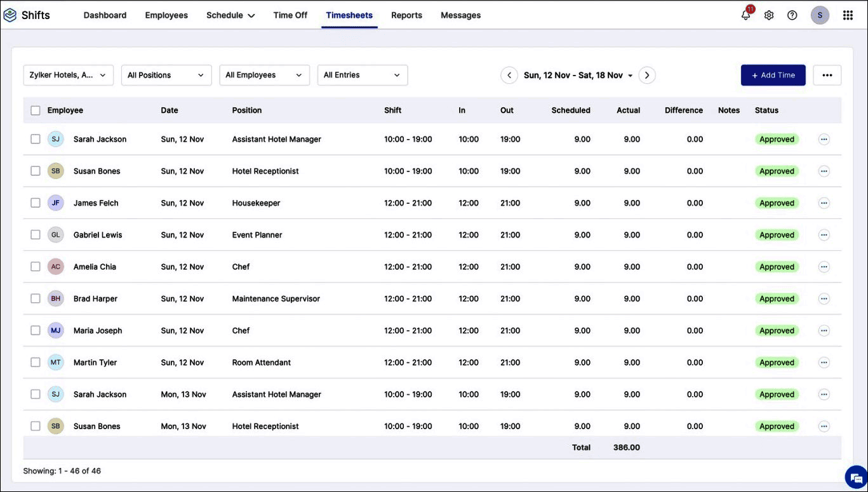Click the help question mark icon
This screenshot has width=868, height=492.
(x=792, y=13)
